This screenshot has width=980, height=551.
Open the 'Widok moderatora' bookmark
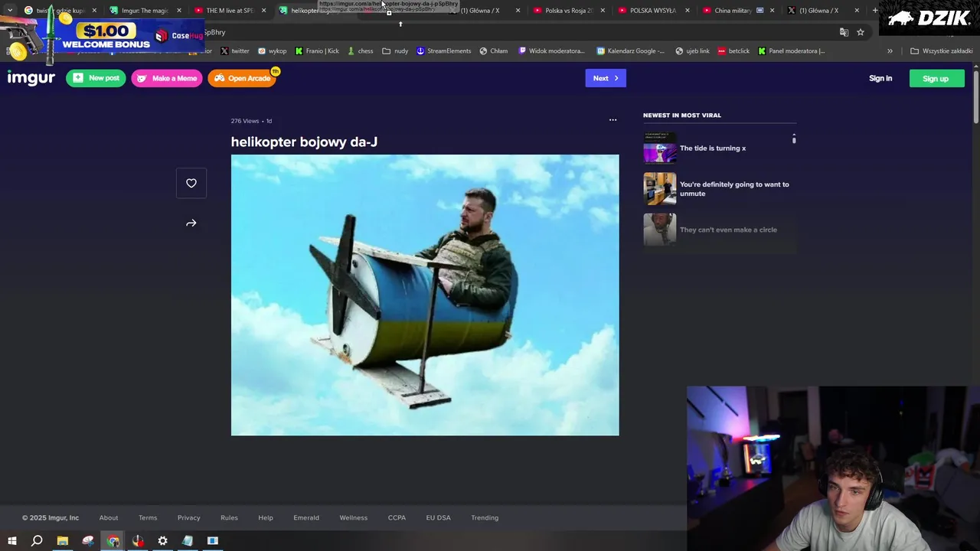552,51
